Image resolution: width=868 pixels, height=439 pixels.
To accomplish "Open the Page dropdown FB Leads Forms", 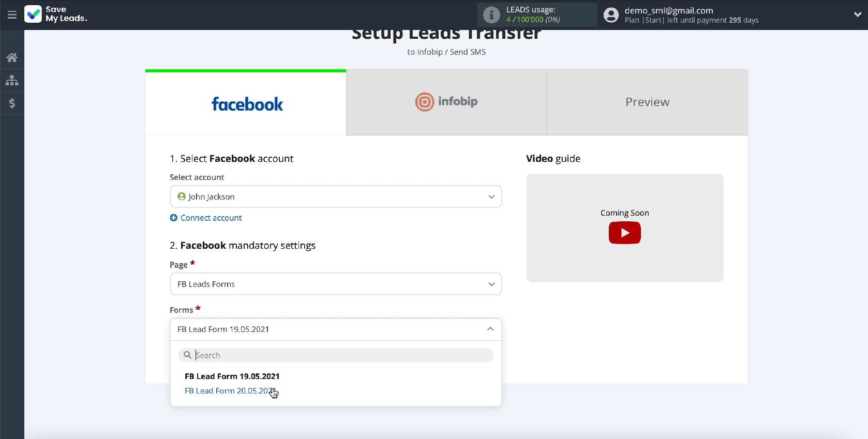I will (336, 284).
